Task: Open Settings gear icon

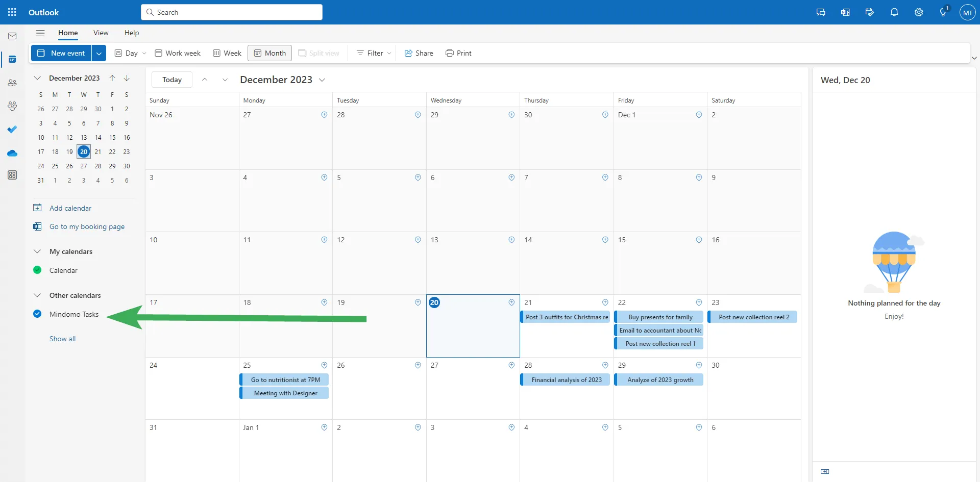Action: pos(918,12)
